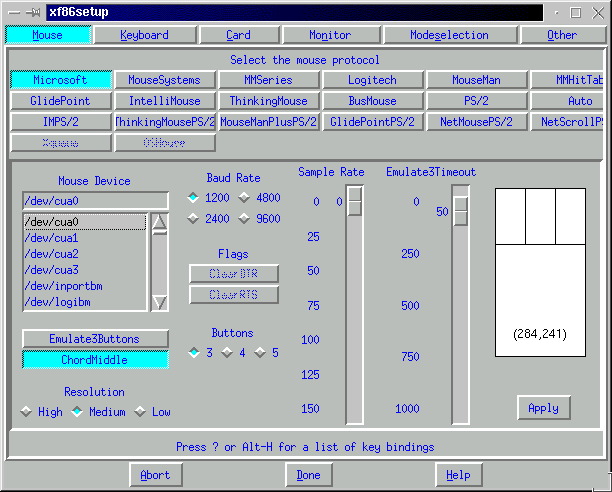Screen dimensions: 612x492
Task: Switch to the Modeselection tab
Action: click(450, 35)
